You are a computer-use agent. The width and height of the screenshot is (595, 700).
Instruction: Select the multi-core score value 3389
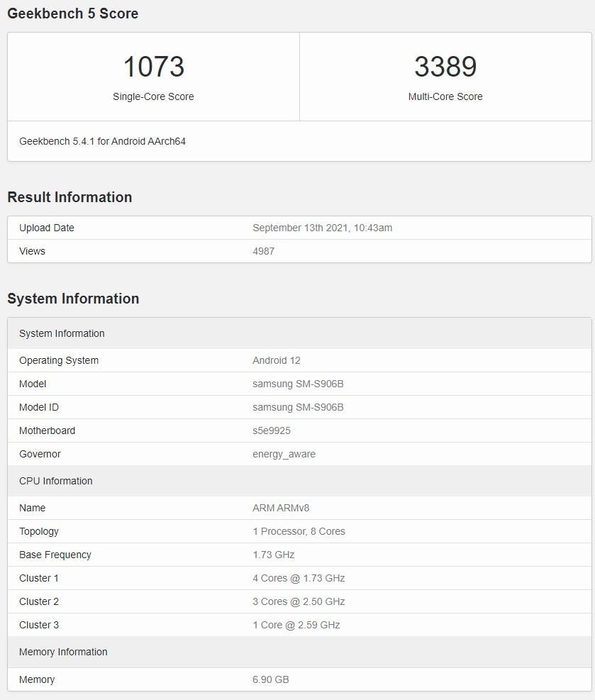point(445,67)
